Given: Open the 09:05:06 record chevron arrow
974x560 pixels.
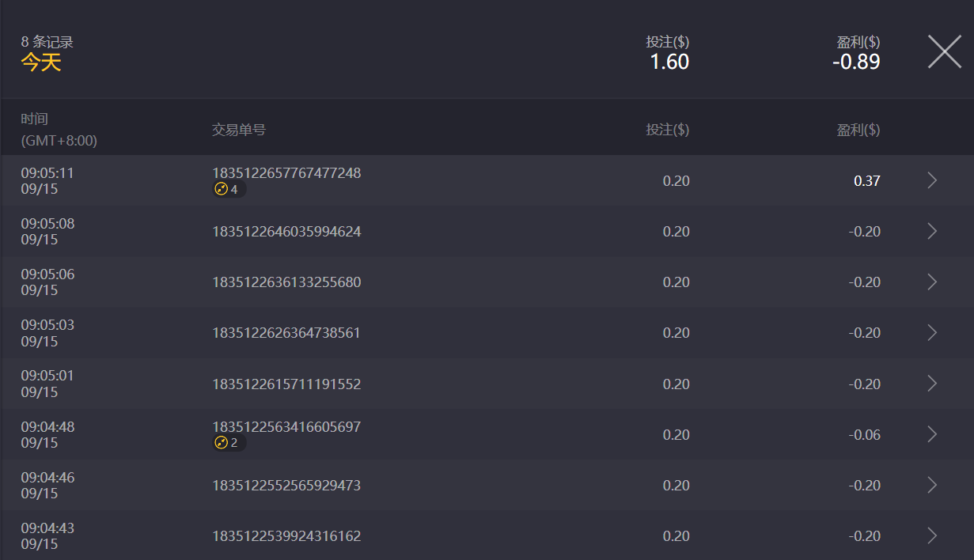Looking at the screenshot, I should click(932, 282).
